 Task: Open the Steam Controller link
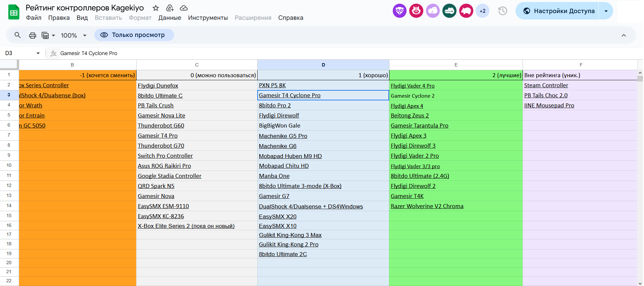point(546,85)
